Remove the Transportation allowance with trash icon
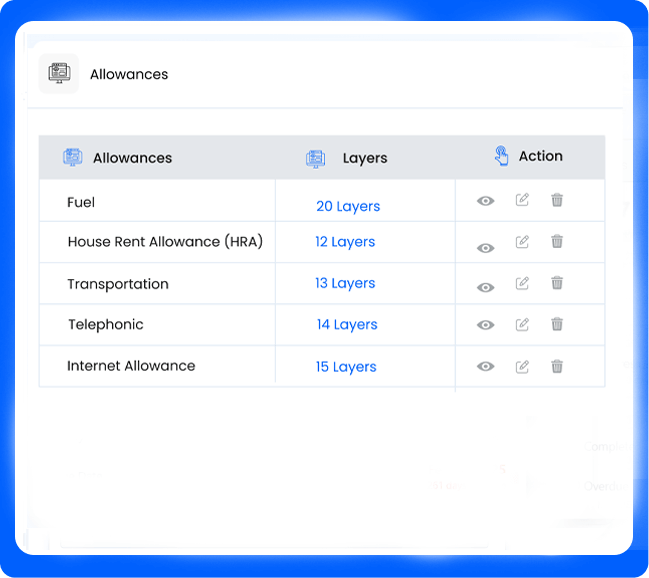649x578 pixels. (x=557, y=283)
